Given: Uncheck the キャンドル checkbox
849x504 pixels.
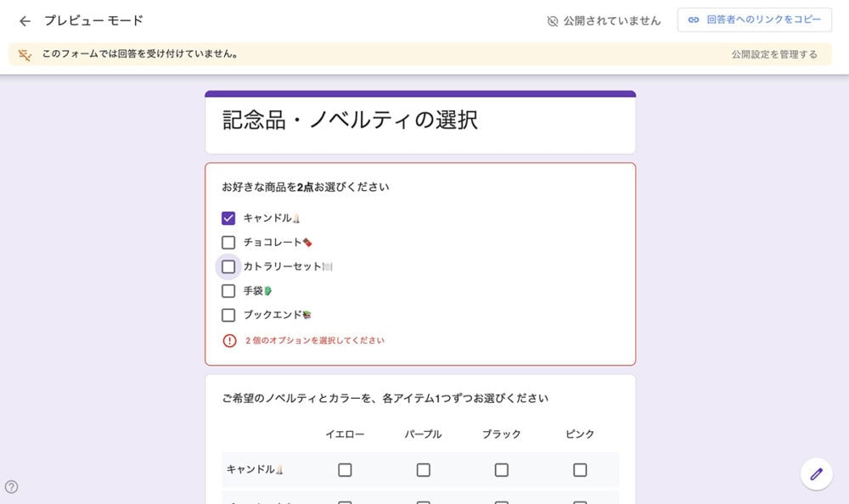Looking at the screenshot, I should [228, 217].
